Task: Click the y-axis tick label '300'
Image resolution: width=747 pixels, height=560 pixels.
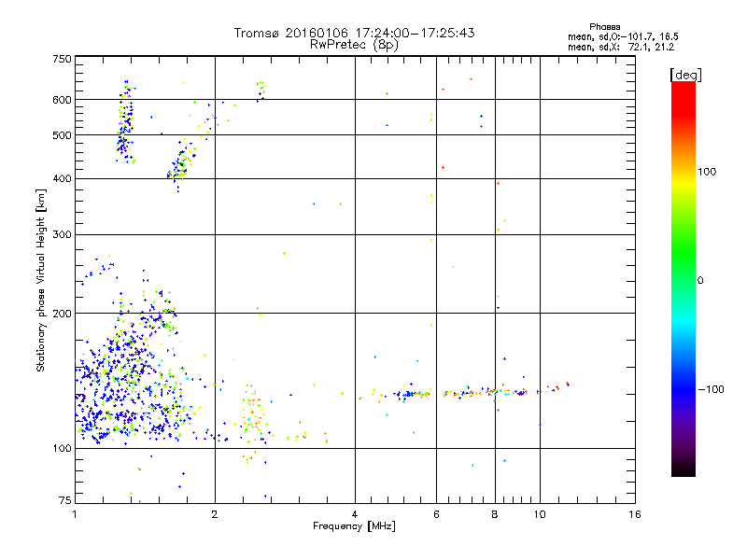Action: [62, 235]
